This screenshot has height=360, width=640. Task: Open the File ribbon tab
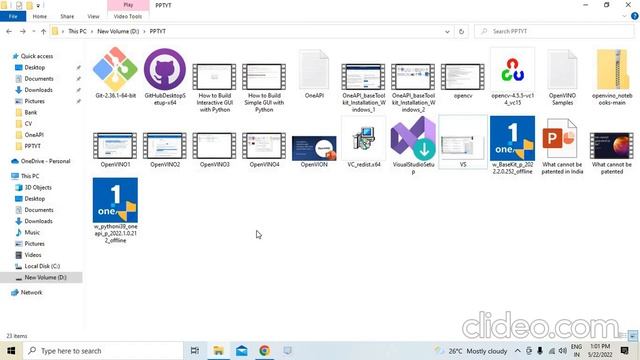[13, 16]
